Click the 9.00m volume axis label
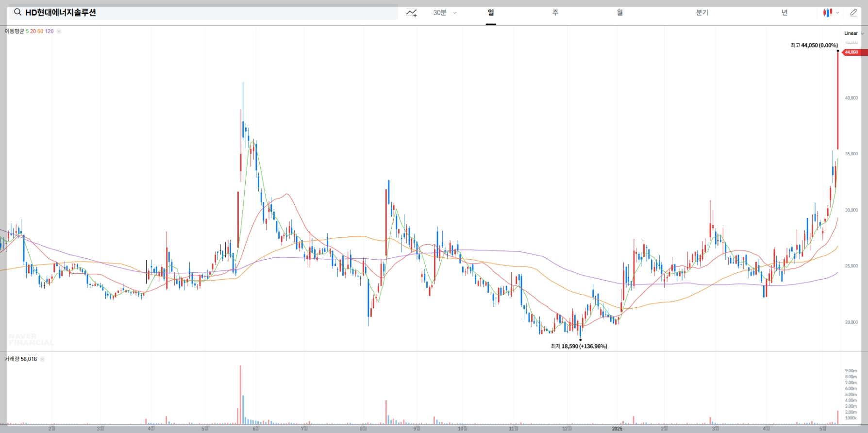The width and height of the screenshot is (868, 433). [x=851, y=371]
